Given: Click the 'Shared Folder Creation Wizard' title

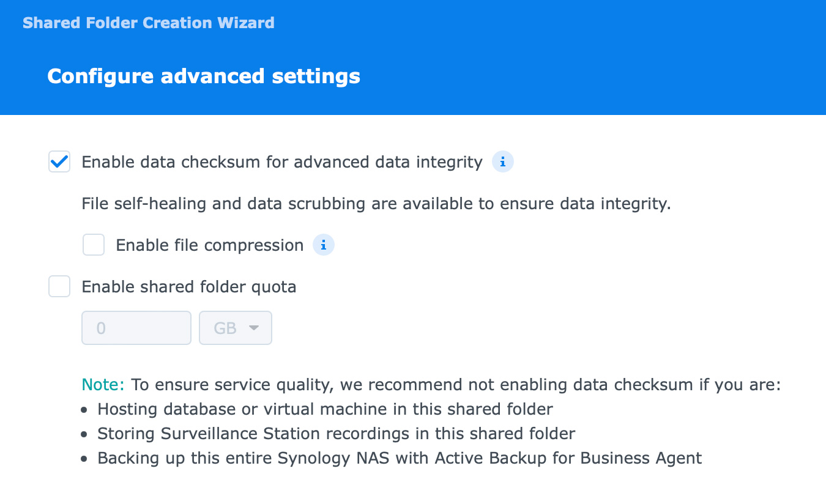Looking at the screenshot, I should point(148,23).
